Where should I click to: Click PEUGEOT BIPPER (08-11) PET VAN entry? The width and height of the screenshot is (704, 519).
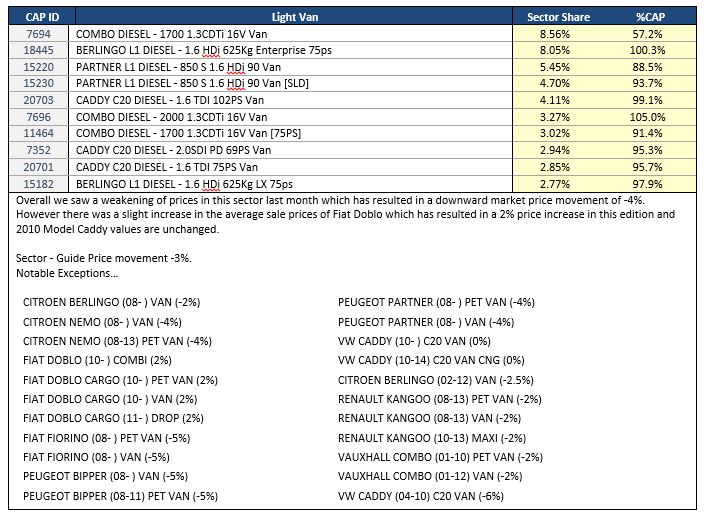pyautogui.click(x=120, y=496)
